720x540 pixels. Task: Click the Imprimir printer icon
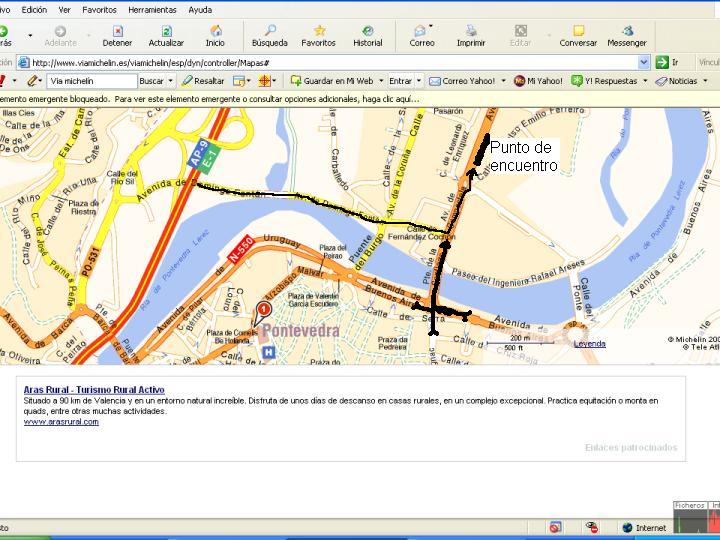[471, 31]
